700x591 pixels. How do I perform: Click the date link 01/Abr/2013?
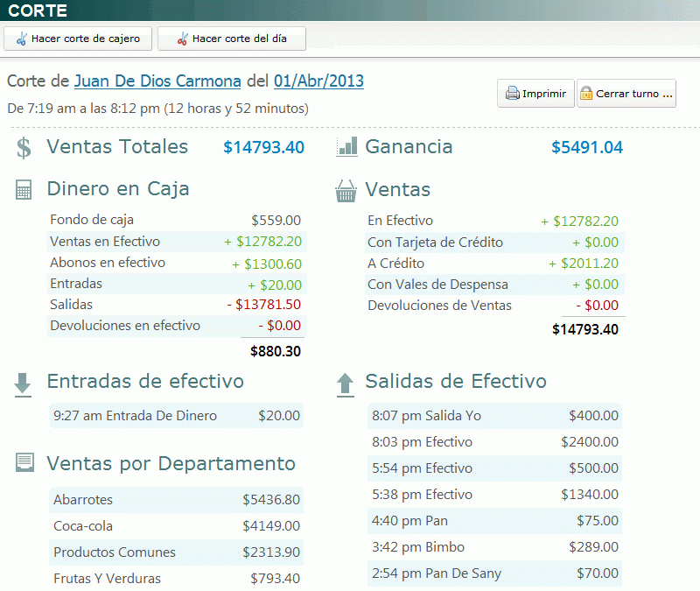point(318,81)
